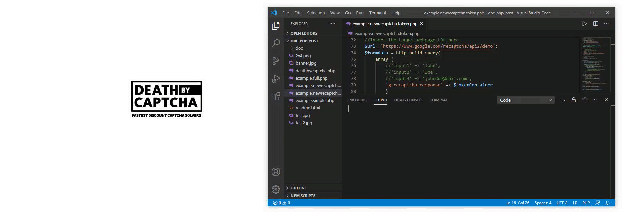The image size is (644, 221).
Task: Click the Run Code play icon
Action: [584, 24]
